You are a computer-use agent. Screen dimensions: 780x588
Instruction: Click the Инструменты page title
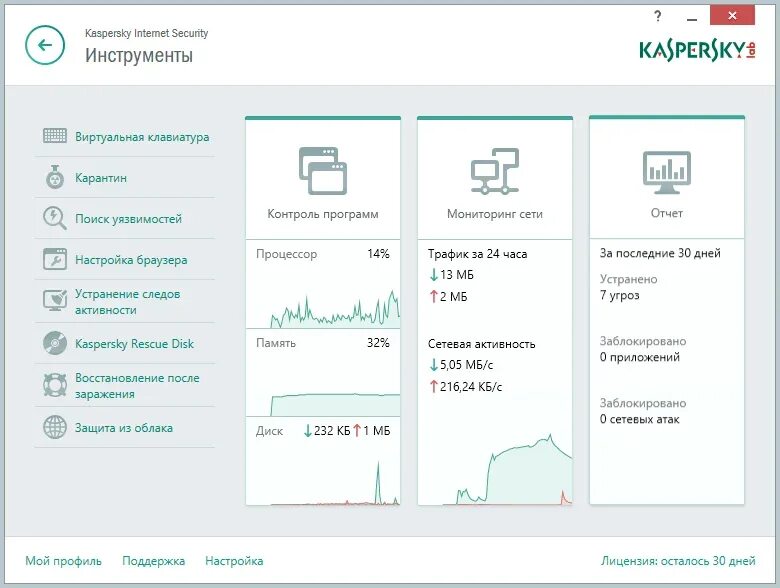[139, 55]
